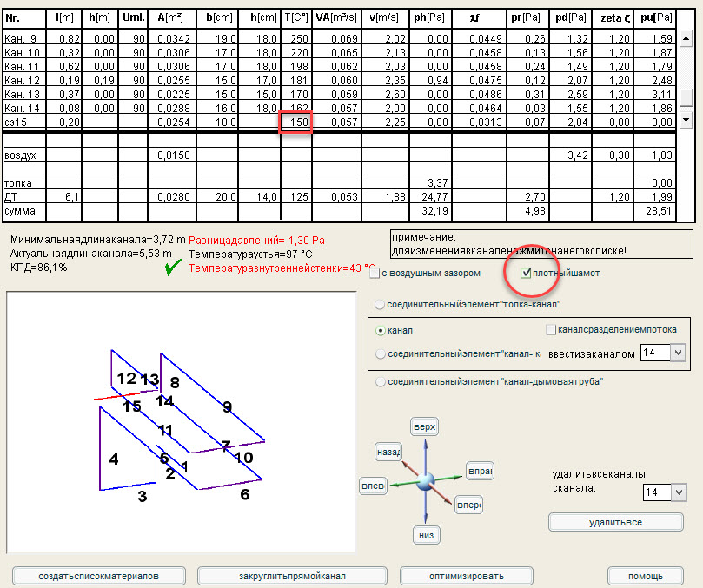Click the 'создать список материалов' button
703x588 pixels.
coord(99,576)
